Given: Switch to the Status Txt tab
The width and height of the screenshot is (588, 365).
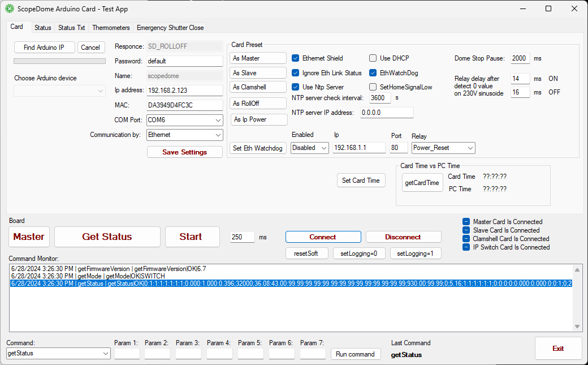Looking at the screenshot, I should point(72,28).
